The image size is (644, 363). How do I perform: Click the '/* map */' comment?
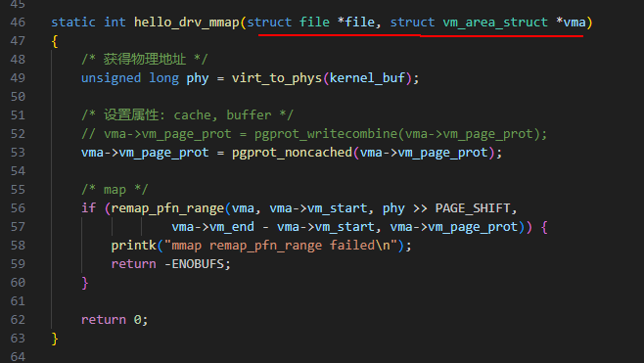tap(115, 190)
